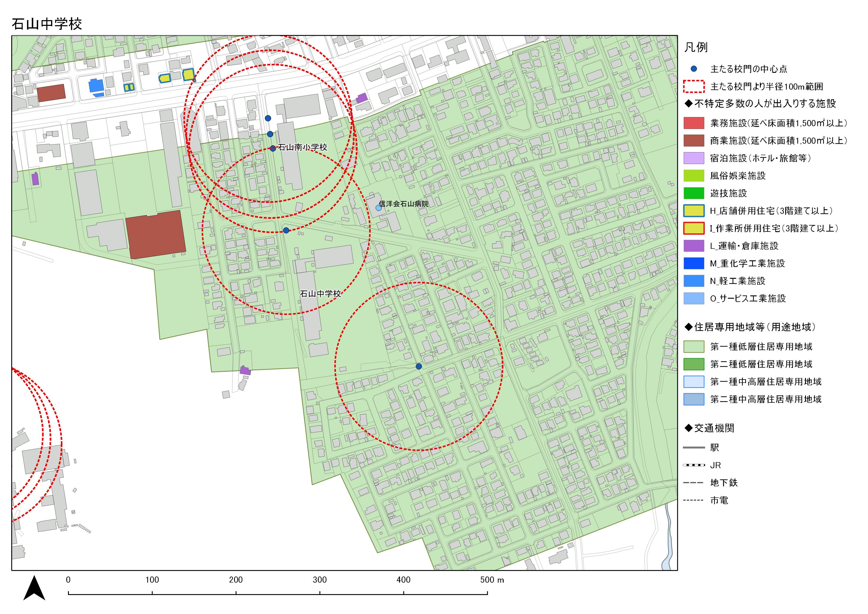Click the 市電 dotted line legend symbol

[694, 500]
